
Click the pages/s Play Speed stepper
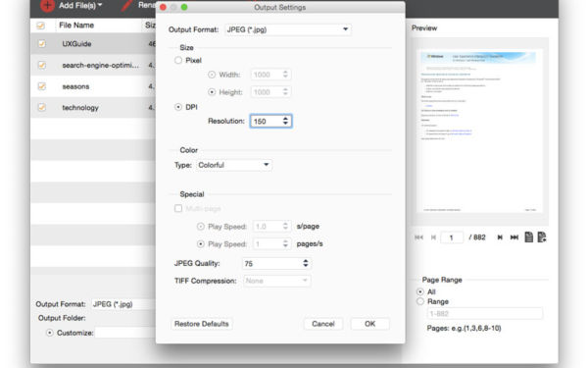pos(285,243)
